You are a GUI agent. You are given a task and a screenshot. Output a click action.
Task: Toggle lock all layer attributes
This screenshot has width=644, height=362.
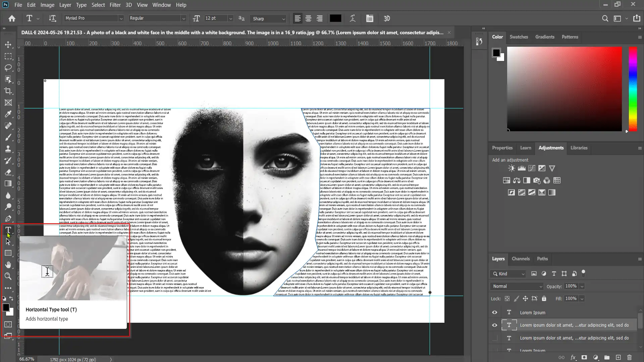(544, 299)
